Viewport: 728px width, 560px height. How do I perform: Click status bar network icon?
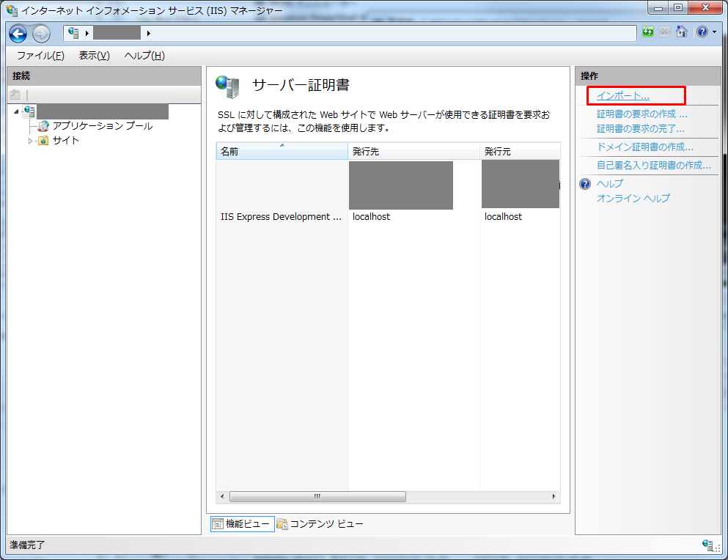[709, 545]
